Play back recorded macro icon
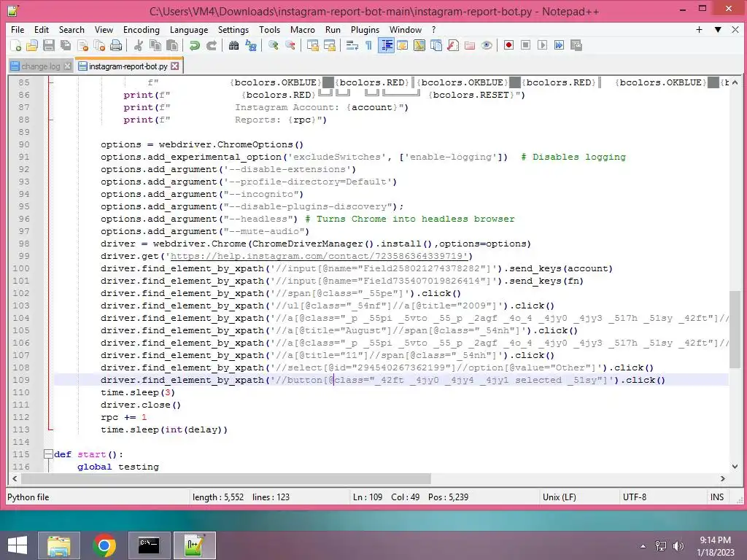 pos(542,45)
